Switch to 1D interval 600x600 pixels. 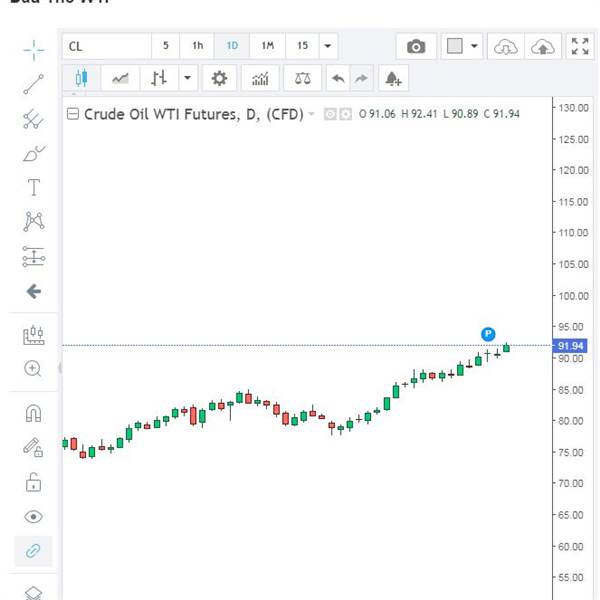click(x=232, y=46)
